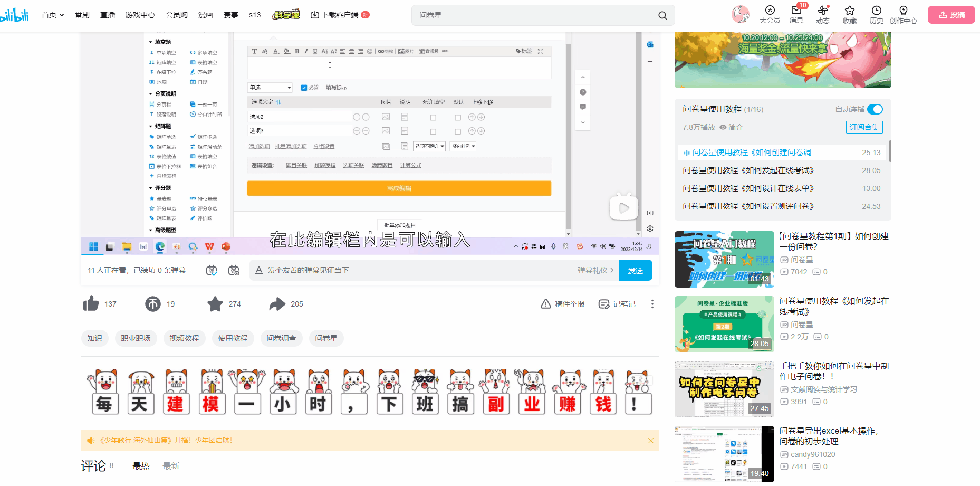Click the Edge browser icon in video taskbar
980x486 pixels.
[160, 246]
